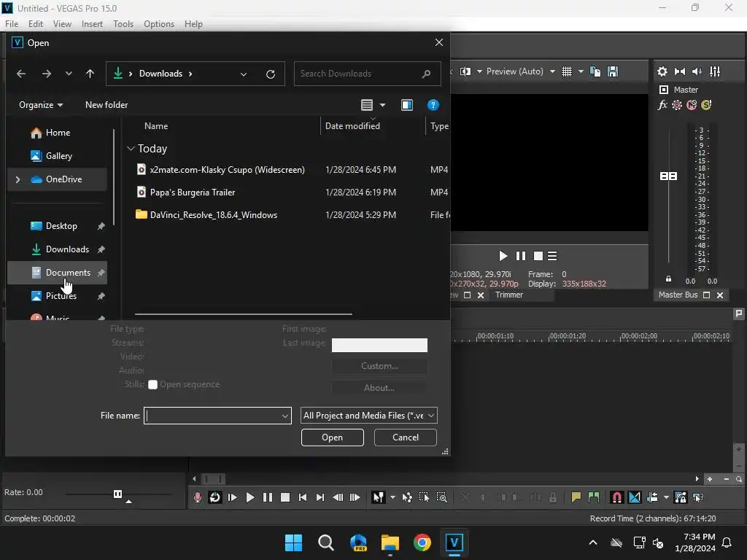Open the Options menu
The height and width of the screenshot is (560, 747).
click(x=159, y=24)
